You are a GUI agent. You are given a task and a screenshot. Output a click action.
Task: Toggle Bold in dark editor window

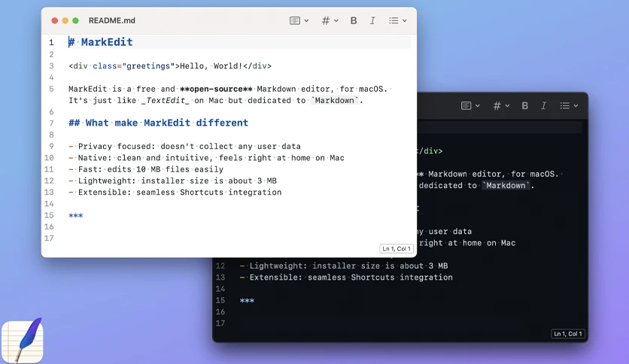click(524, 105)
